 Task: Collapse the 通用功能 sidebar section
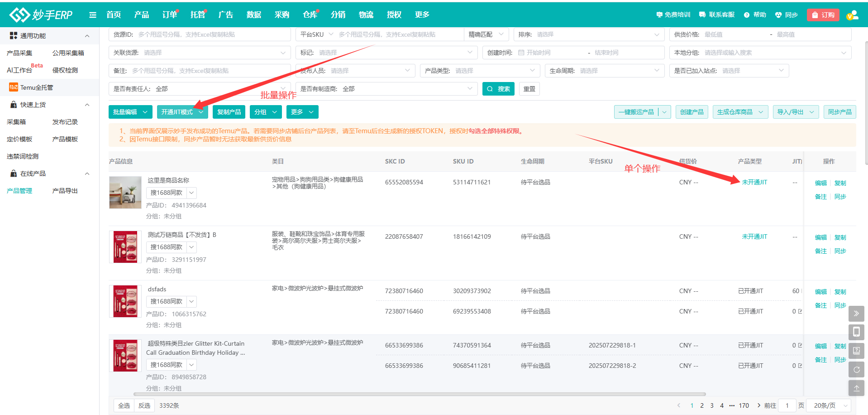[x=87, y=36]
